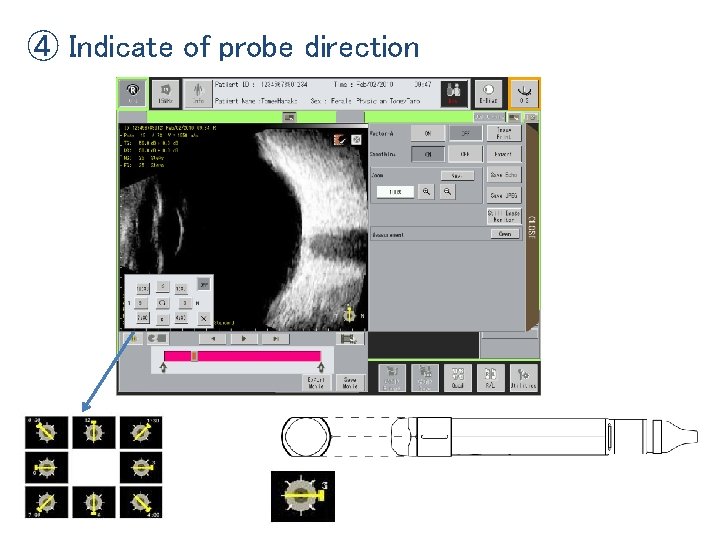Select 7:30 probe direction in popup
The image size is (720, 540).
coord(142,318)
